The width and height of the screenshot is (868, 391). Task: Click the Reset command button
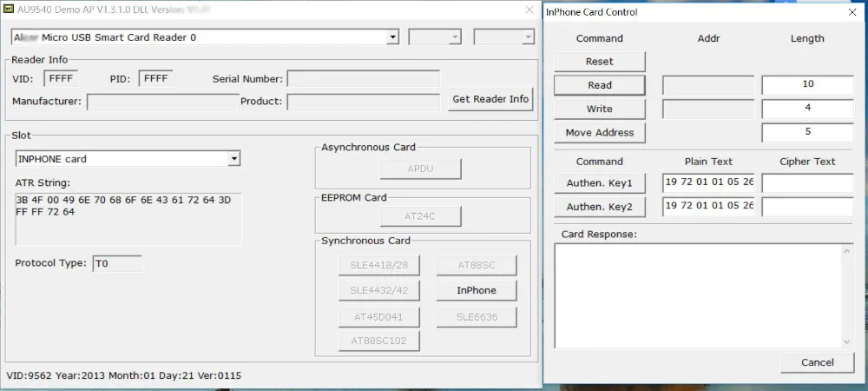[x=600, y=62]
